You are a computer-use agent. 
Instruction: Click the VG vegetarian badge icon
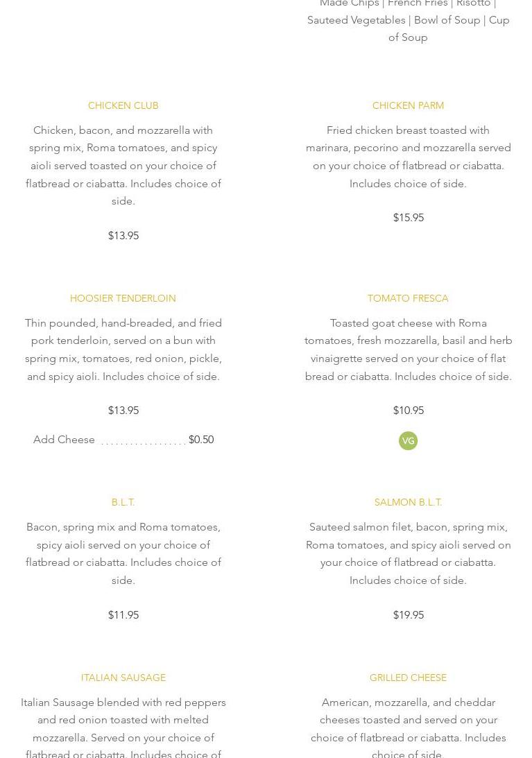(x=408, y=441)
